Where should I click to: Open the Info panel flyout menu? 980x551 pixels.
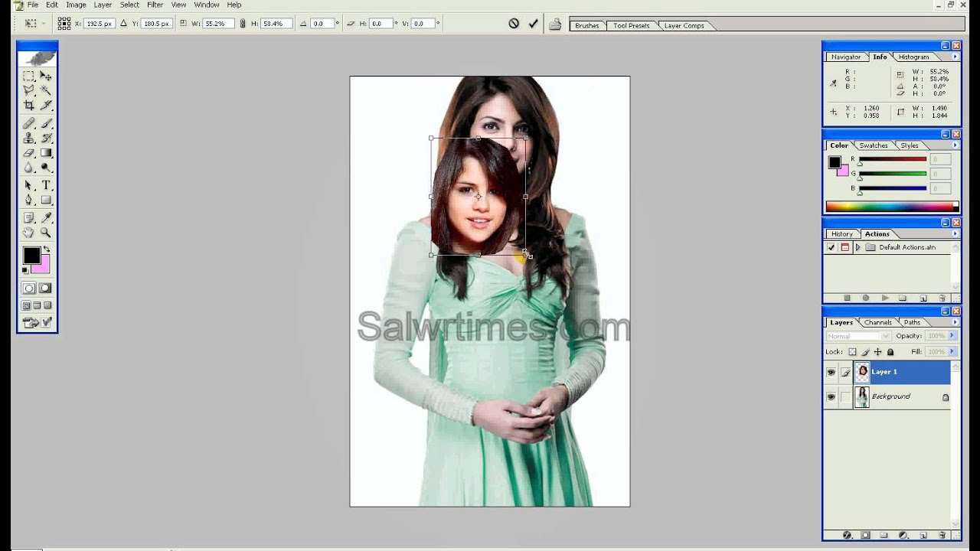click(x=955, y=57)
